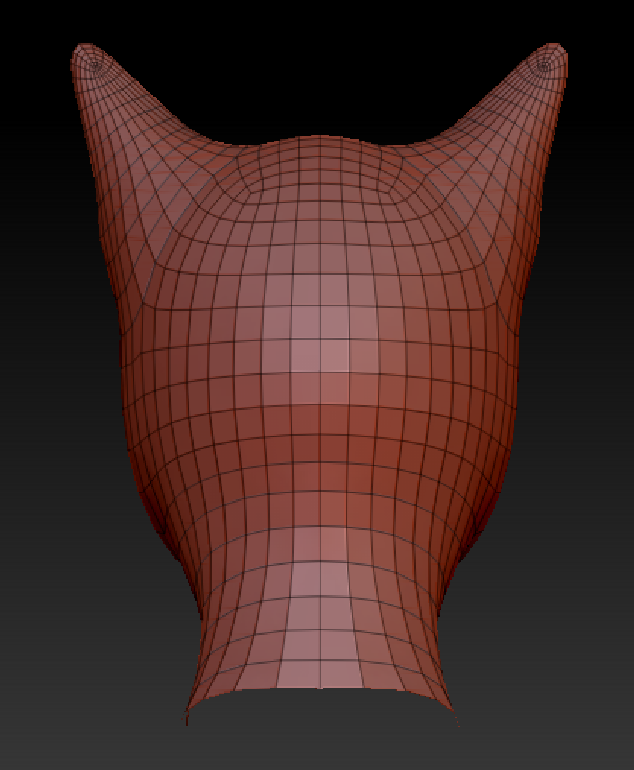Click the left ear tip pole of the mesh
This screenshot has width=634, height=770.
point(95,64)
